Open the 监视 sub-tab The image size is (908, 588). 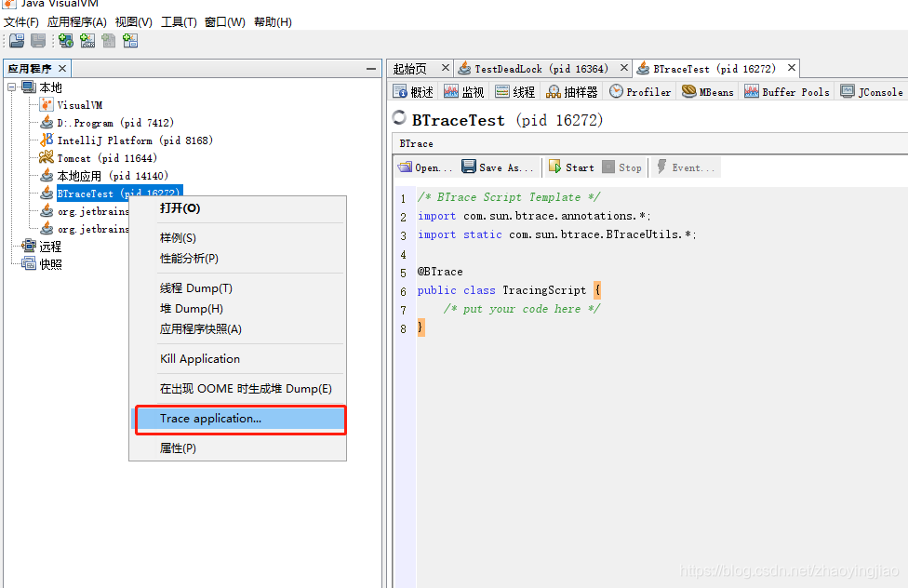tap(464, 91)
